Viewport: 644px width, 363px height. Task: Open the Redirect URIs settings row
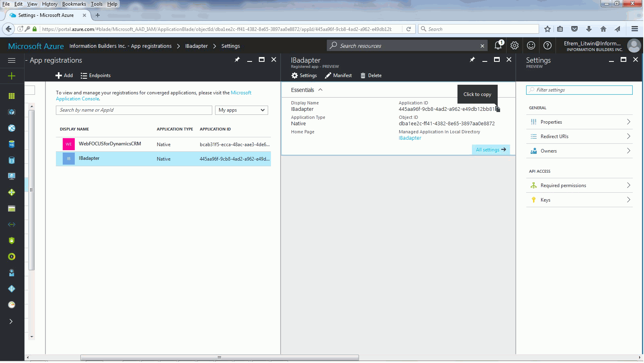point(579,137)
